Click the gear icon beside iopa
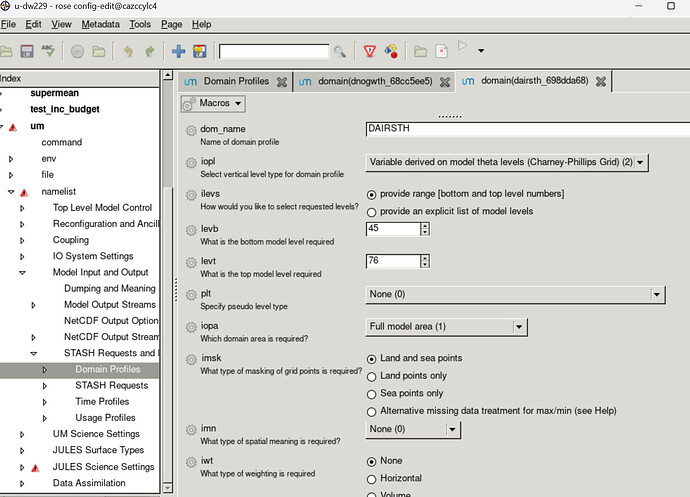The height and width of the screenshot is (497, 690). pyautogui.click(x=191, y=327)
